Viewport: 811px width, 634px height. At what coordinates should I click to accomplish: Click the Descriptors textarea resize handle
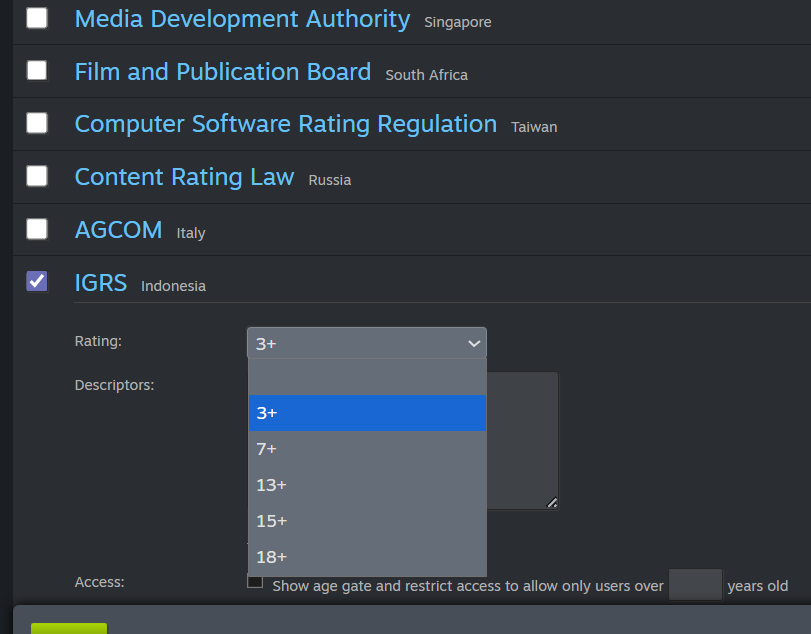pyautogui.click(x=552, y=503)
